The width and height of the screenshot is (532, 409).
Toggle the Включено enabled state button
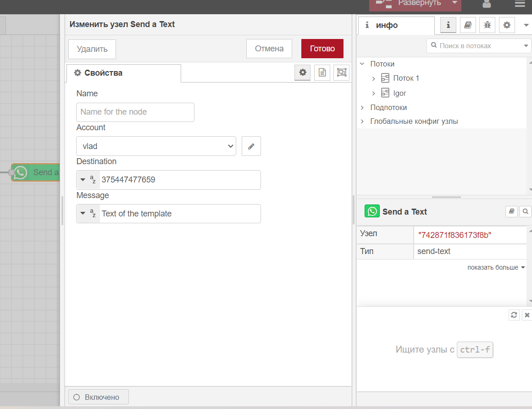99,397
